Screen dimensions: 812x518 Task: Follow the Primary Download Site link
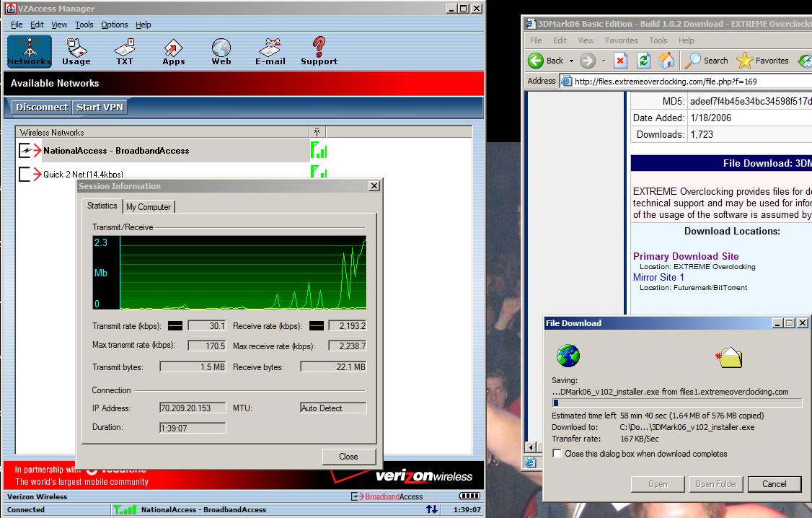(x=686, y=256)
